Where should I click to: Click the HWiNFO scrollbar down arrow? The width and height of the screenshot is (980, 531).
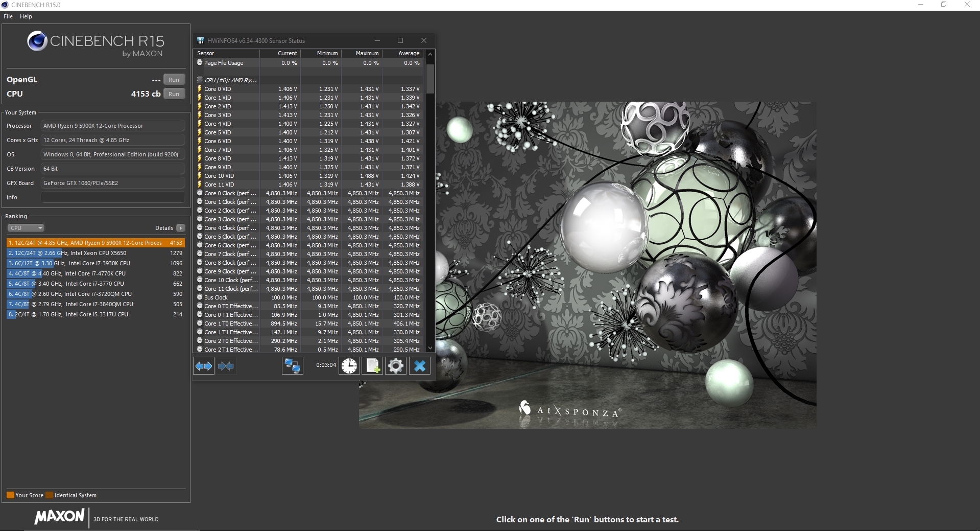[x=430, y=348]
